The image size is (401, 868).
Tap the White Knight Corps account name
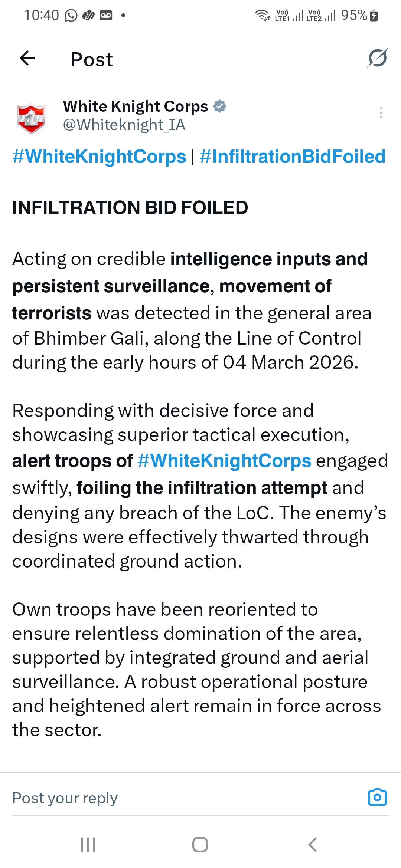(x=136, y=106)
